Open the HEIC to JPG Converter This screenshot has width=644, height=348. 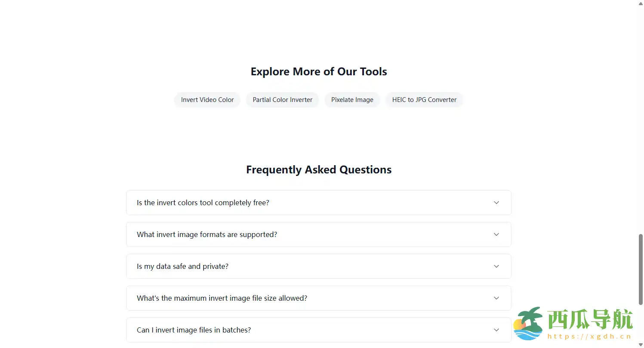coord(424,100)
